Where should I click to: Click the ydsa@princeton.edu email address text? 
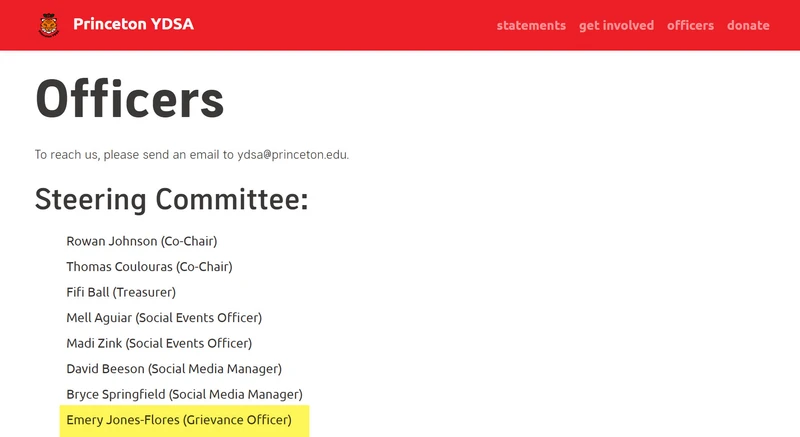(x=292, y=155)
